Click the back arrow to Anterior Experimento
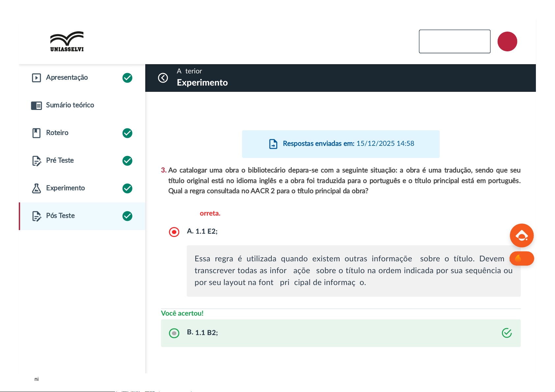The height and width of the screenshot is (392, 555). [163, 78]
